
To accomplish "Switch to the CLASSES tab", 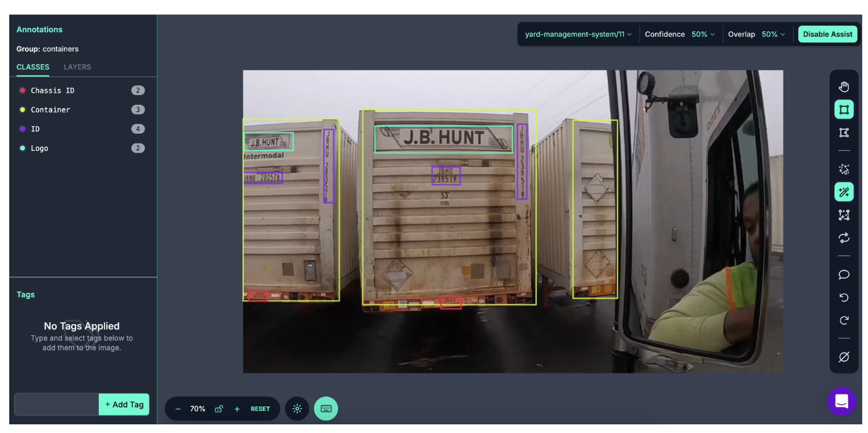I will tap(33, 67).
